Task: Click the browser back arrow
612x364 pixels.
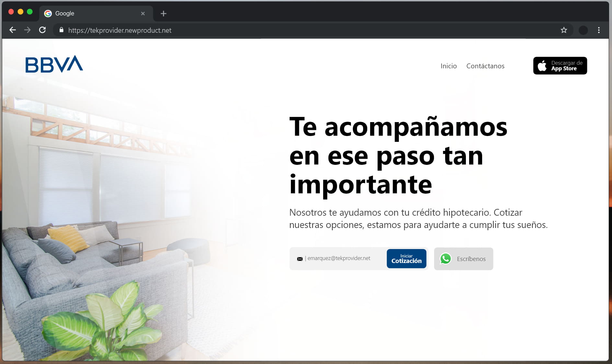Action: [13, 30]
